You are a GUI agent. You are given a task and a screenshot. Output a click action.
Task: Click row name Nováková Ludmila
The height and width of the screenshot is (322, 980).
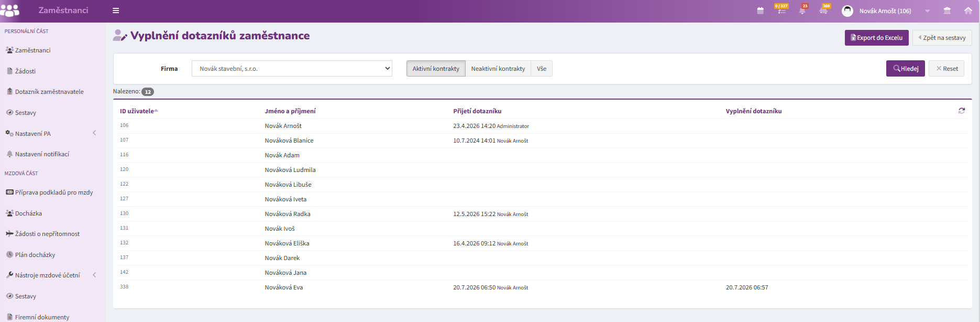[290, 170]
